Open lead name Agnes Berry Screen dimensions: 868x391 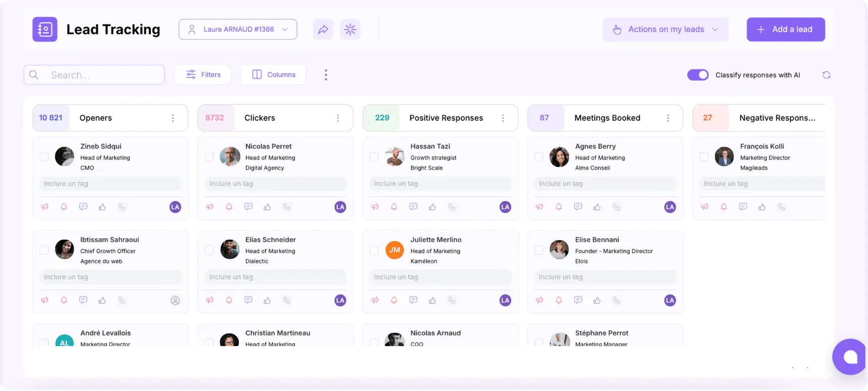[x=595, y=146]
